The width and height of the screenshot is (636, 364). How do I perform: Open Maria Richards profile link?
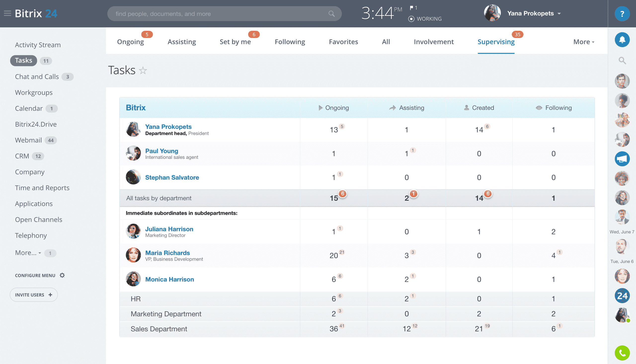pos(167,253)
